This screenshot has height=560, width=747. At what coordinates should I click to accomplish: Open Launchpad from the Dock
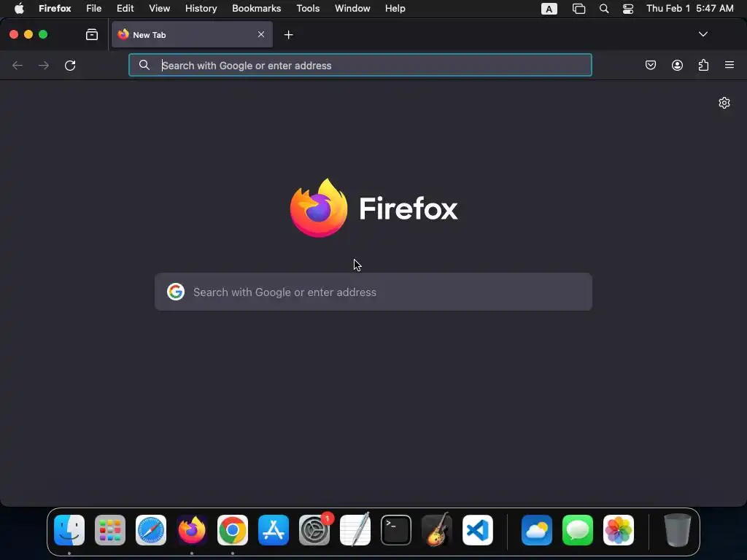110,530
